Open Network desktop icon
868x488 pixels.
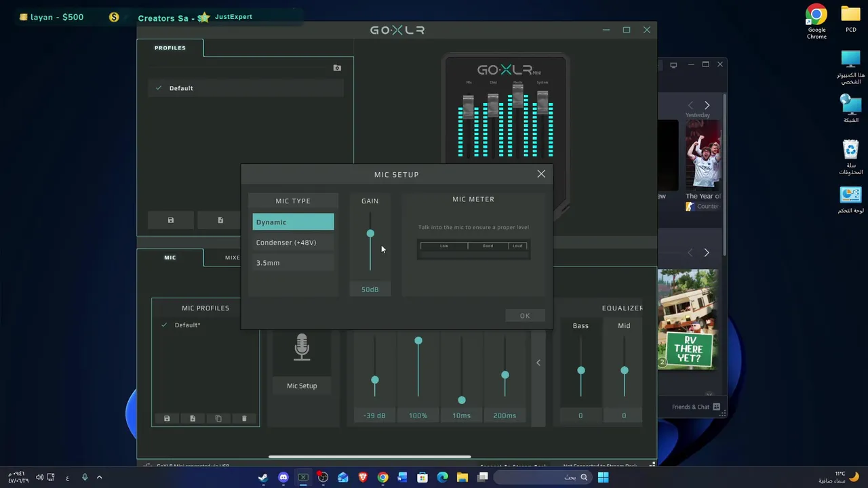pos(850,108)
